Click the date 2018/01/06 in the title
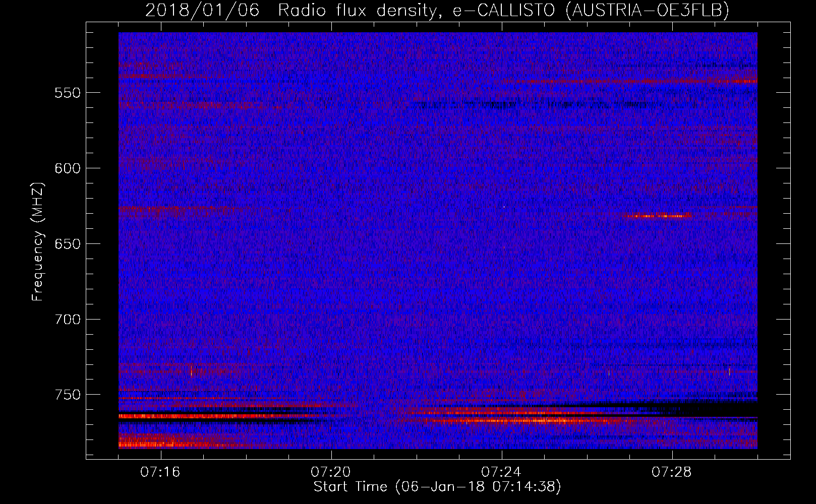The height and width of the screenshot is (504, 816). (x=202, y=10)
